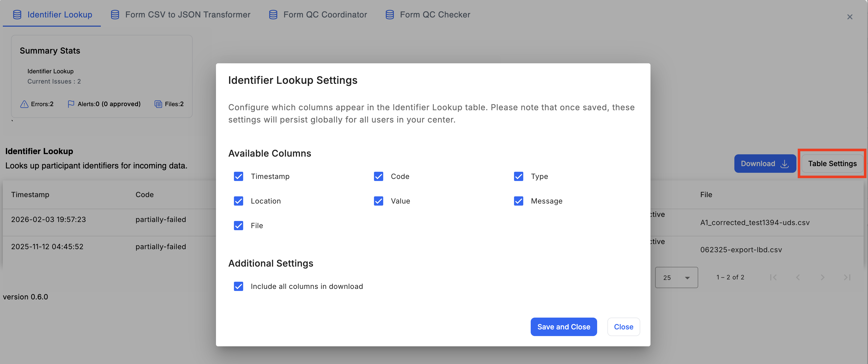Open Table Settings
Image resolution: width=868 pixels, height=364 pixels.
coord(832,164)
